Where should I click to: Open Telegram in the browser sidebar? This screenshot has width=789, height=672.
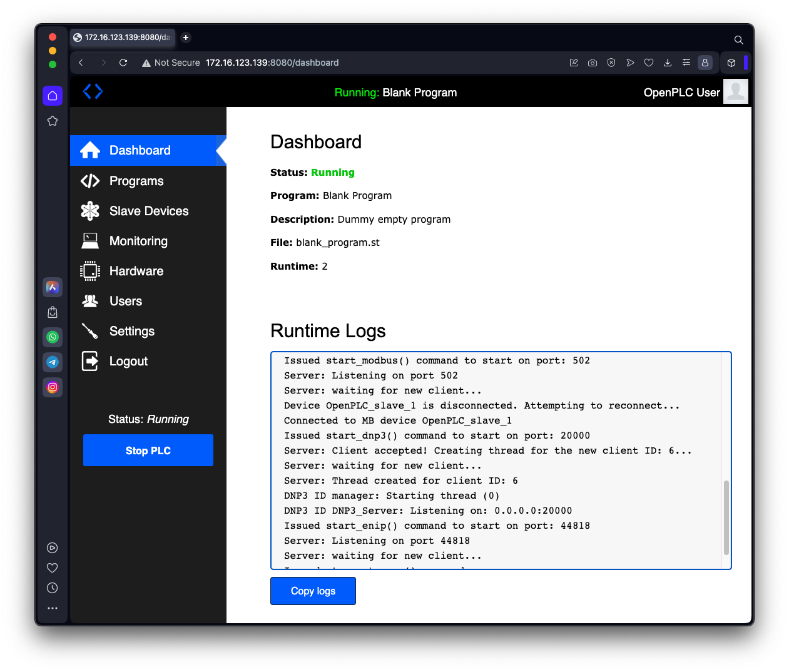[x=53, y=362]
